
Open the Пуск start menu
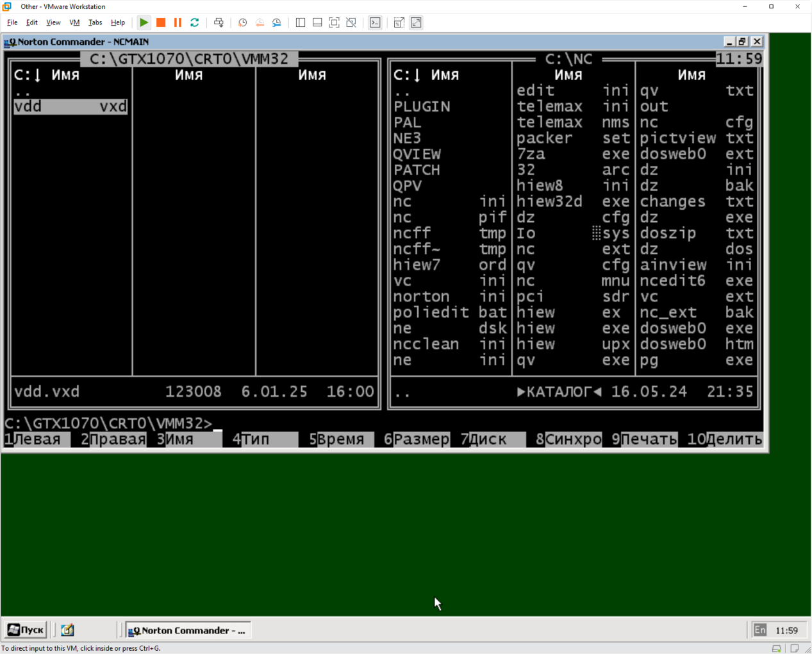click(x=26, y=630)
